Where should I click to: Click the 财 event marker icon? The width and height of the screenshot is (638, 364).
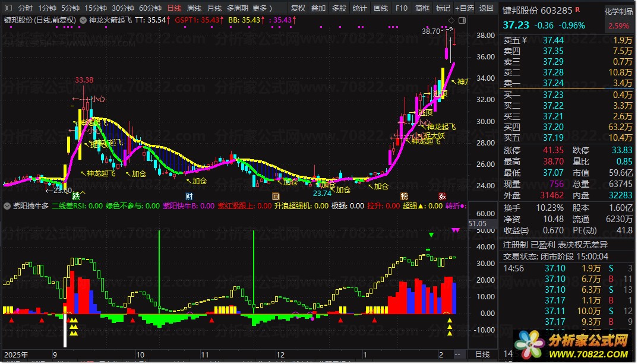188,197
